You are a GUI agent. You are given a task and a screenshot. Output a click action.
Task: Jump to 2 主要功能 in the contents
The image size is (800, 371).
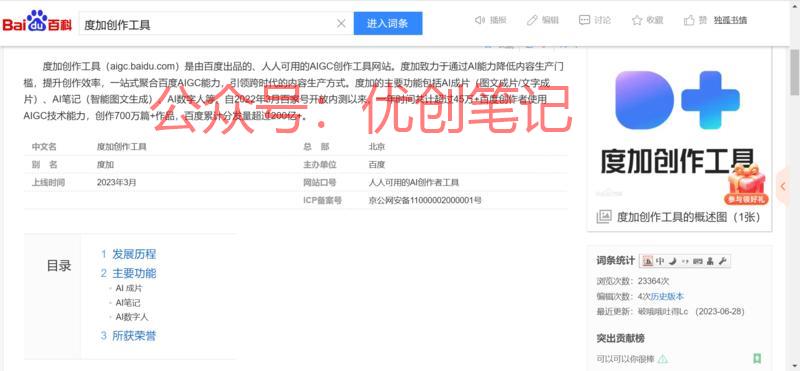point(129,273)
